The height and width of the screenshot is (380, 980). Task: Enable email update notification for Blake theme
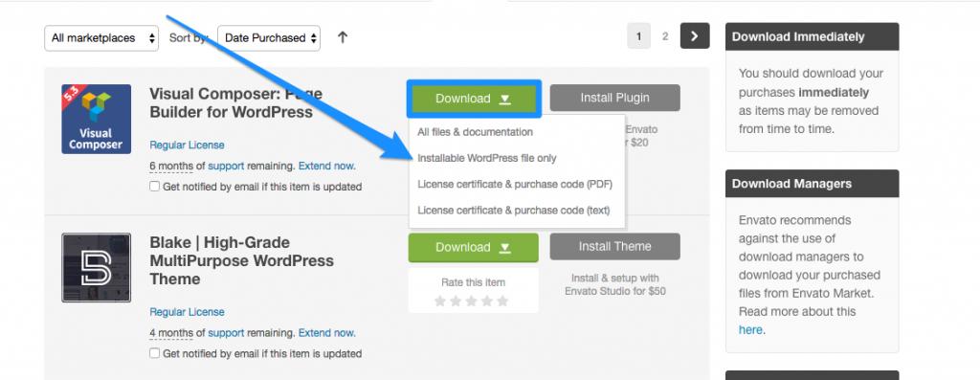coord(154,353)
